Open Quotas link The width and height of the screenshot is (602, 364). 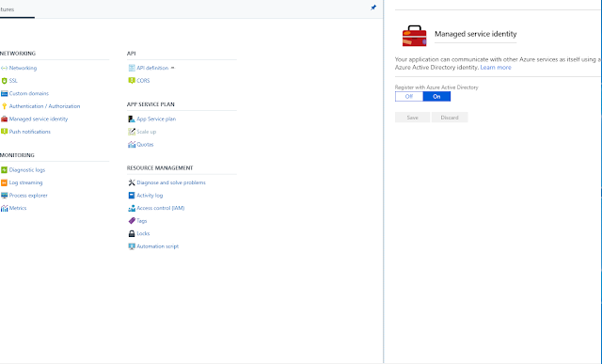(145, 144)
